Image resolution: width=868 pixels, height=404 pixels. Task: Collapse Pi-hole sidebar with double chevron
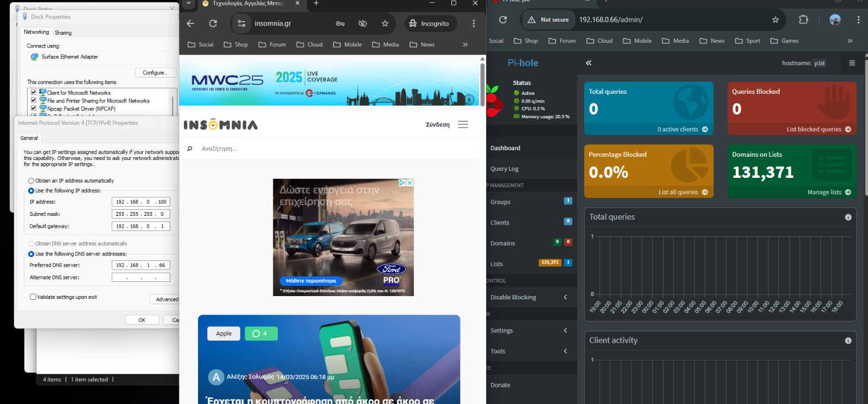pyautogui.click(x=589, y=63)
